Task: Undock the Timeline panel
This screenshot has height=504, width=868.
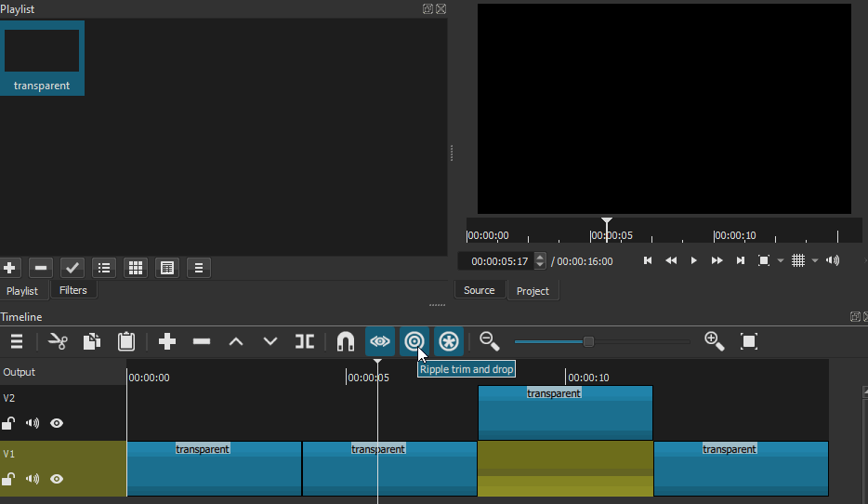Action: coord(855,317)
